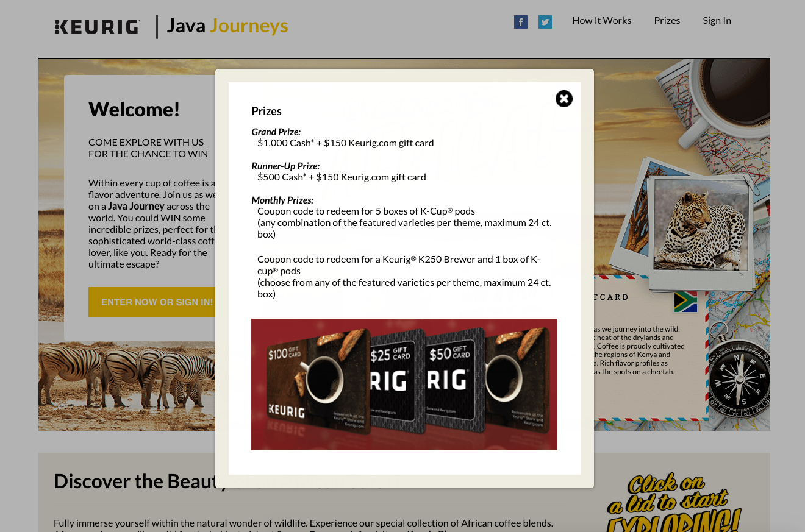Open the Java Journeys home title

pos(227,26)
